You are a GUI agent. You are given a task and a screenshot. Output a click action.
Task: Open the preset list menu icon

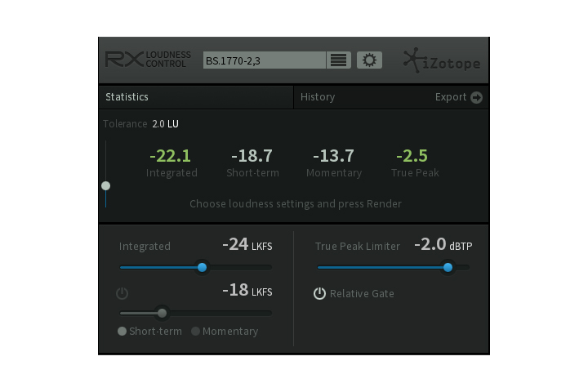[x=338, y=60]
